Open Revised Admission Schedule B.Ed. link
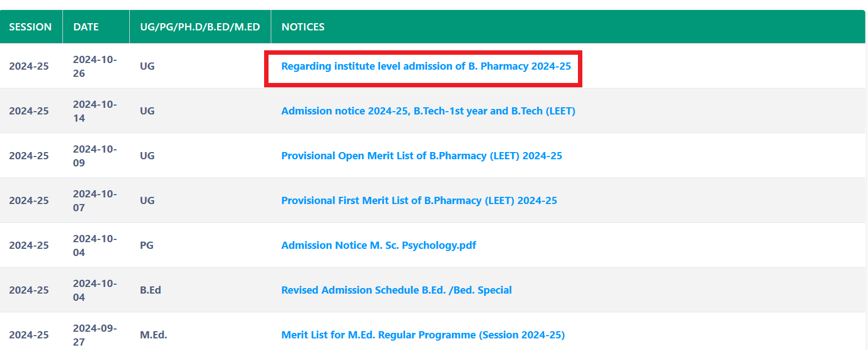Image resolution: width=868 pixels, height=350 pixels. point(396,290)
